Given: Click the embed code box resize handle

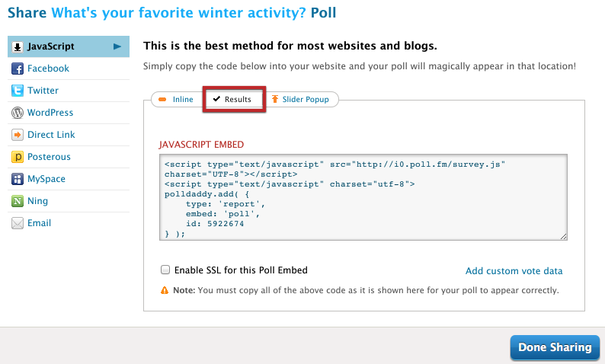Looking at the screenshot, I should tap(564, 237).
